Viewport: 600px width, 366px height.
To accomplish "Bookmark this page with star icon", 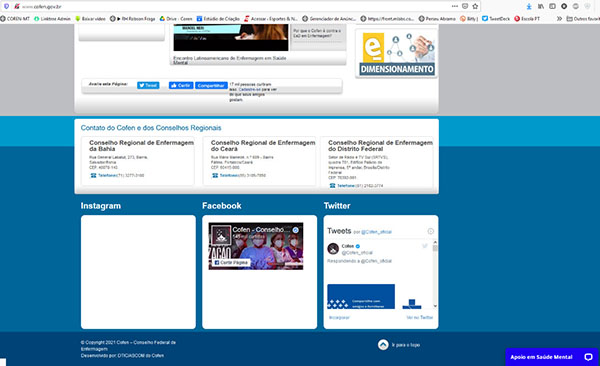I will click(475, 6).
